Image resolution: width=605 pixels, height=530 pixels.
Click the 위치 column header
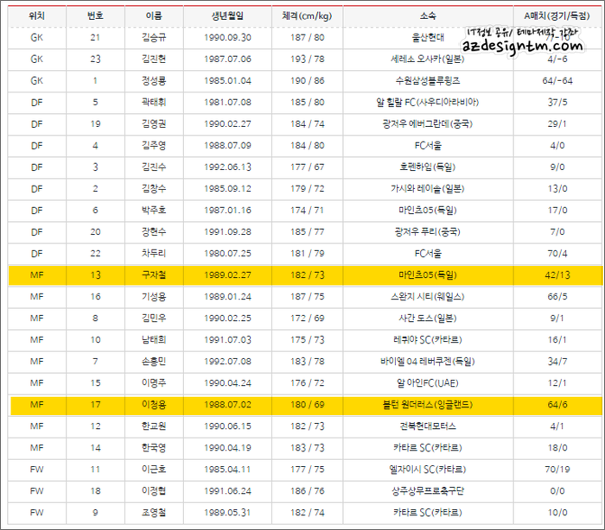tap(37, 16)
